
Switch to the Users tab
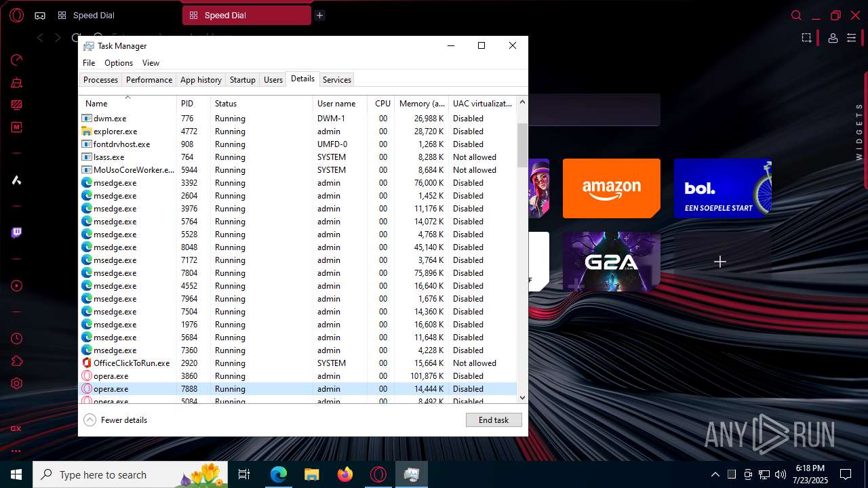(x=273, y=80)
